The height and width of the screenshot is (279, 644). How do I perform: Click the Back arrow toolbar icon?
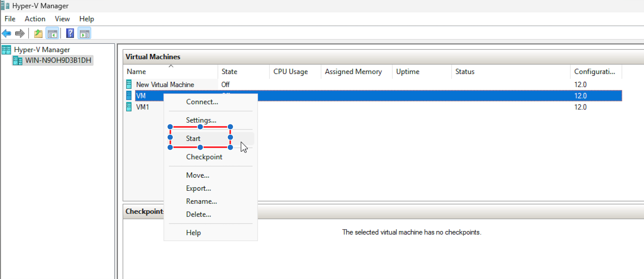pyautogui.click(x=7, y=33)
